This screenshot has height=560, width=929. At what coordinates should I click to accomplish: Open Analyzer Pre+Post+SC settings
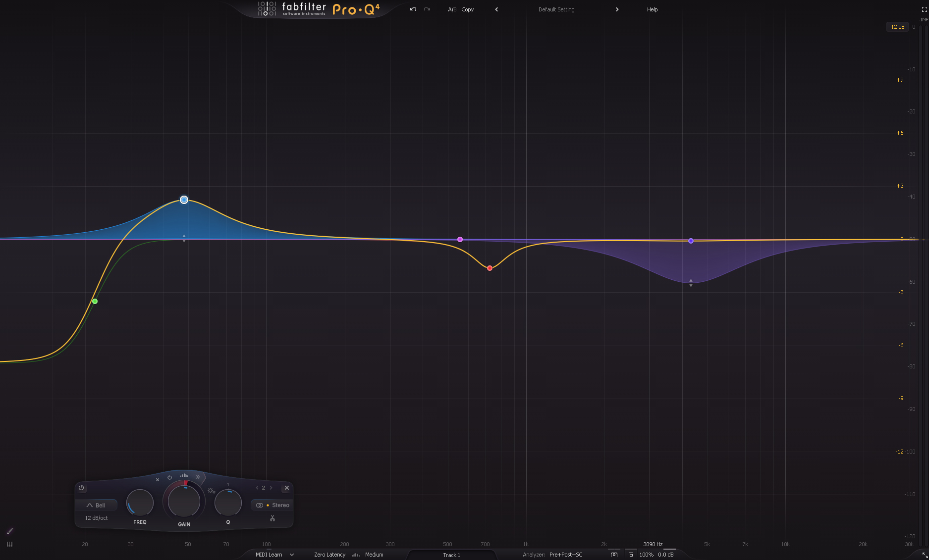566,555
